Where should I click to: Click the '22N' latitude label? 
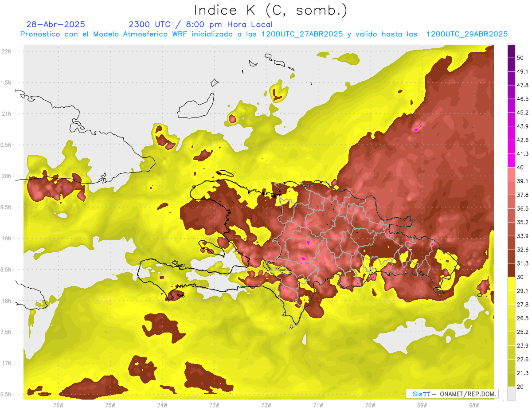tap(8, 51)
